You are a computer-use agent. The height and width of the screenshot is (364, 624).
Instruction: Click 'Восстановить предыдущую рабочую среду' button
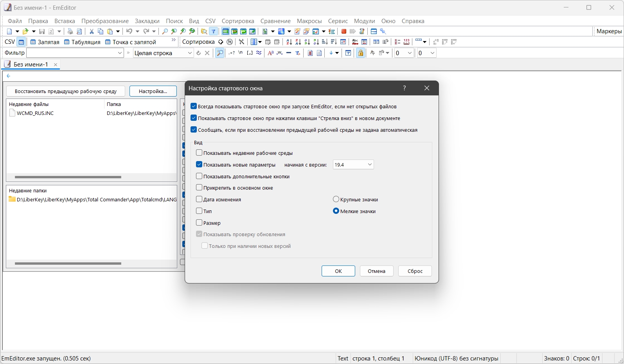(x=66, y=91)
